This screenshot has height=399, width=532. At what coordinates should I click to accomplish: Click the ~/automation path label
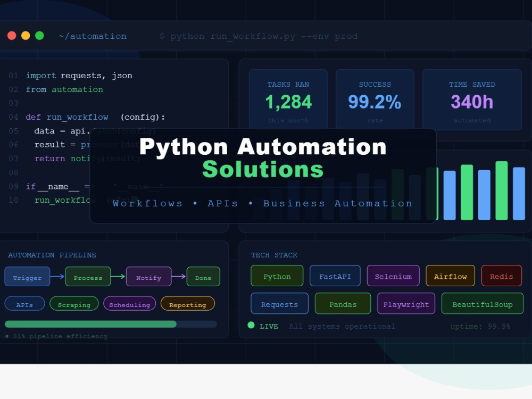[93, 36]
